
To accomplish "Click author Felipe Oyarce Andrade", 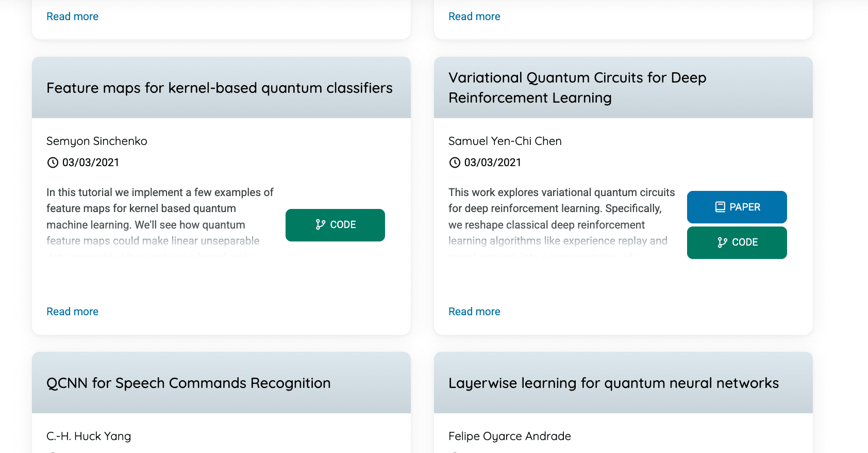I will click(x=509, y=436).
